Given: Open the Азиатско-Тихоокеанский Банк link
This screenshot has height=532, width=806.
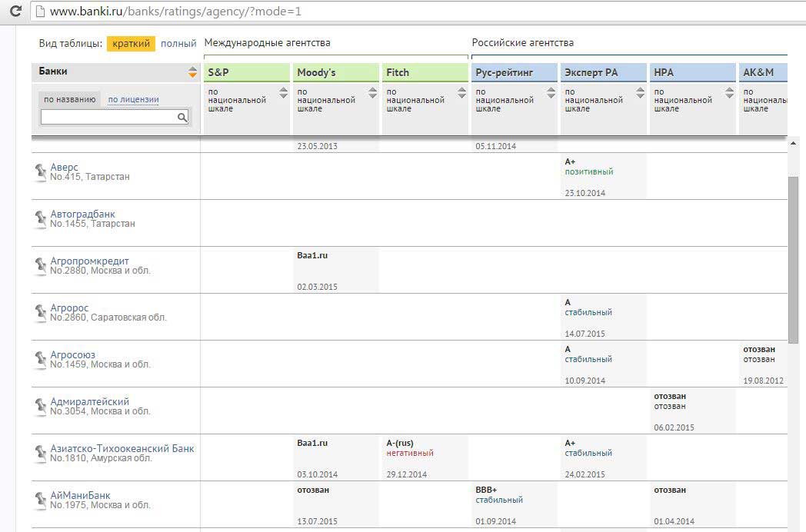Looking at the screenshot, I should (122, 448).
